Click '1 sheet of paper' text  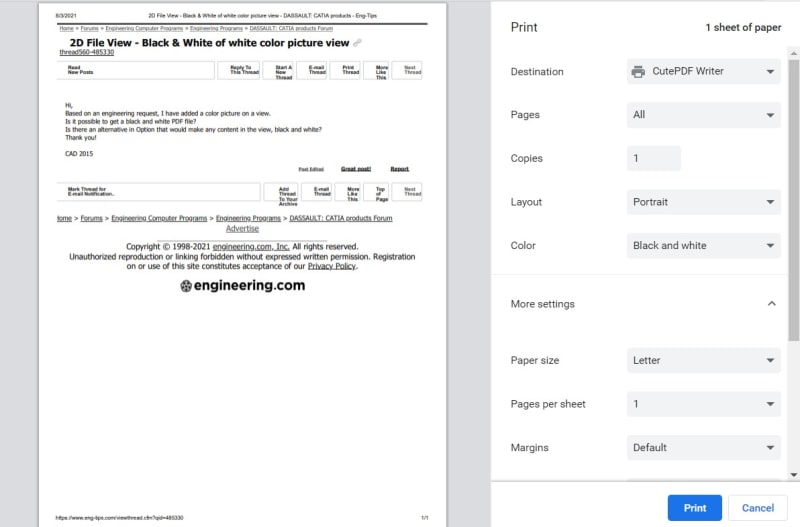point(743,28)
